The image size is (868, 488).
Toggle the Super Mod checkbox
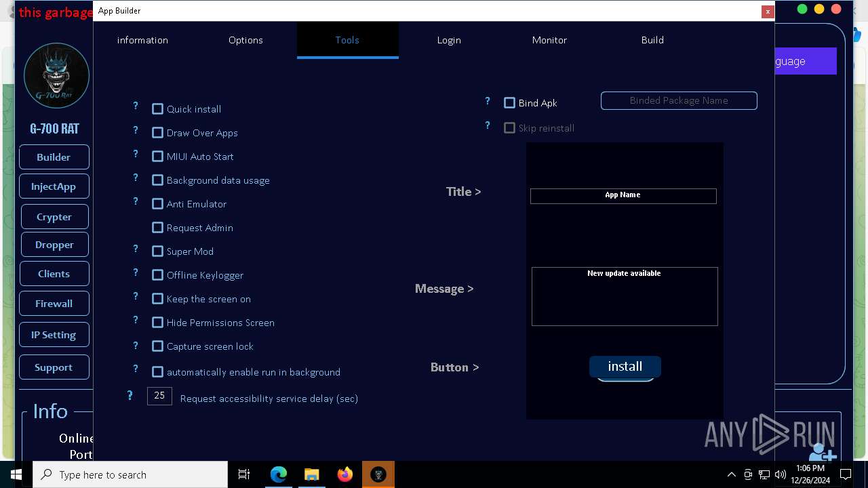click(x=157, y=251)
